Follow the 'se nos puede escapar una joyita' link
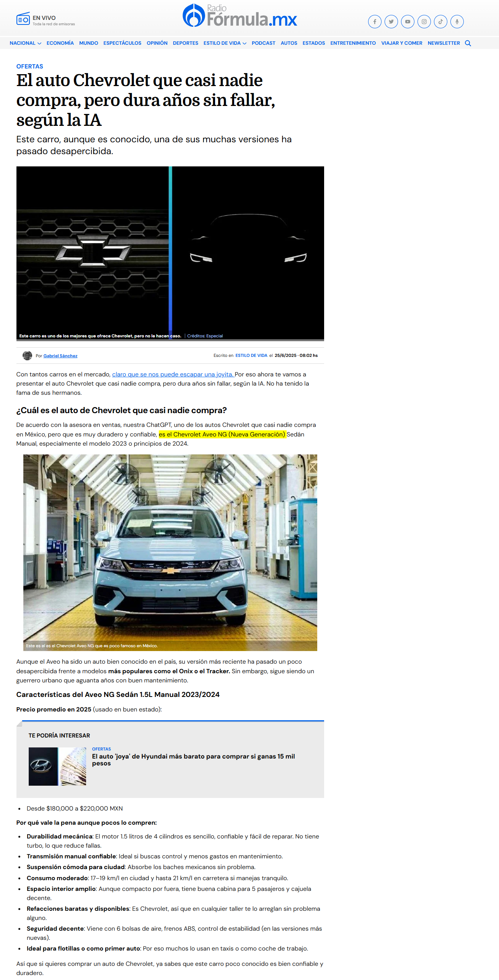Image resolution: width=499 pixels, height=980 pixels. (x=173, y=374)
